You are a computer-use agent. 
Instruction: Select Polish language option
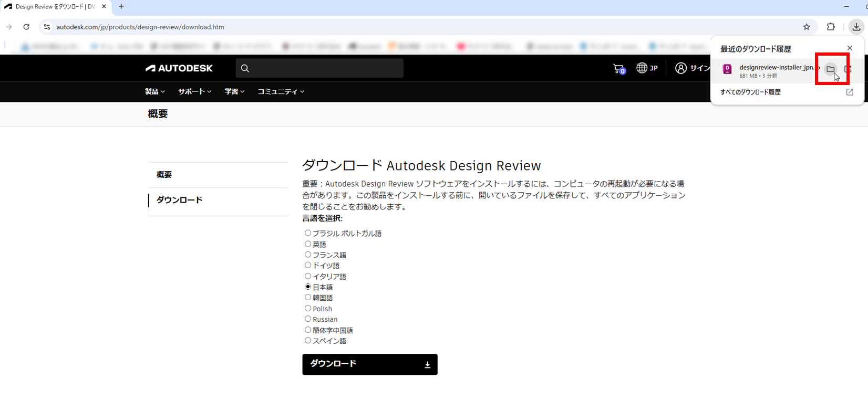pos(308,308)
